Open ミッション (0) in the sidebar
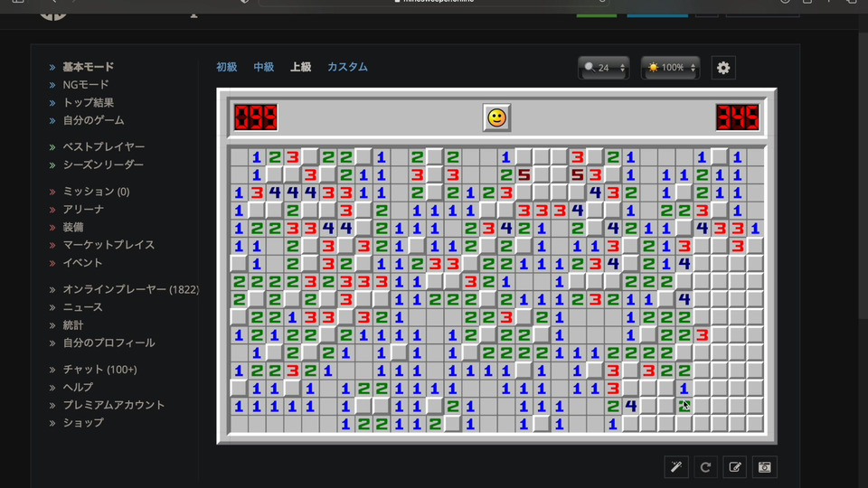 click(x=96, y=192)
